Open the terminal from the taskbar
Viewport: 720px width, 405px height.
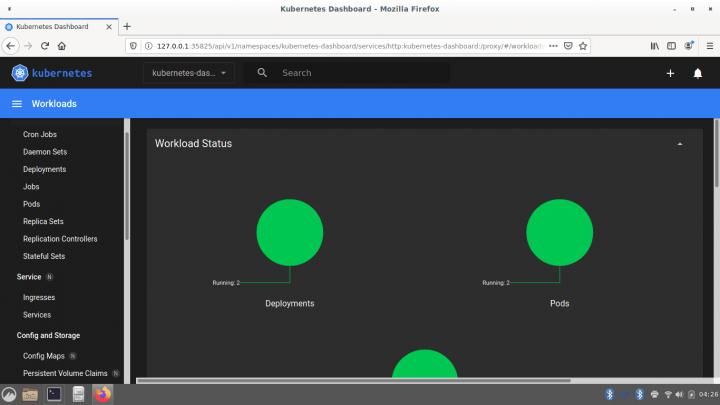pyautogui.click(x=54, y=394)
